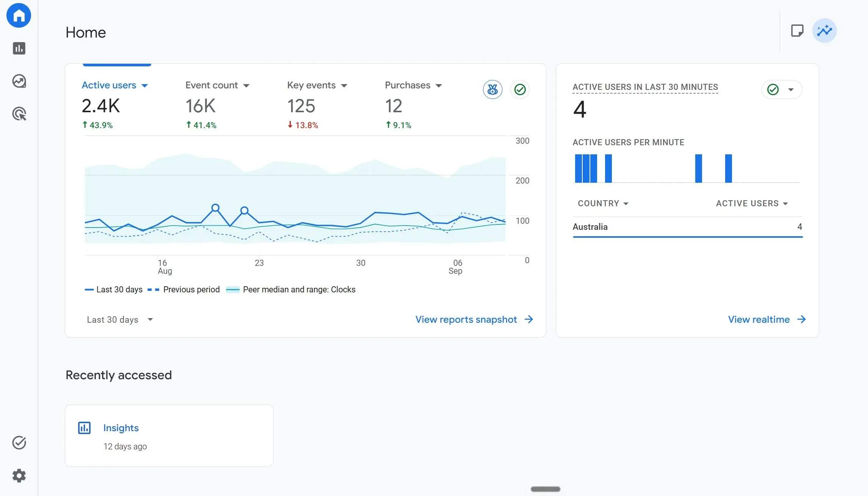The image size is (868, 496).
Task: Open the Insights recently accessed link
Action: (121, 428)
